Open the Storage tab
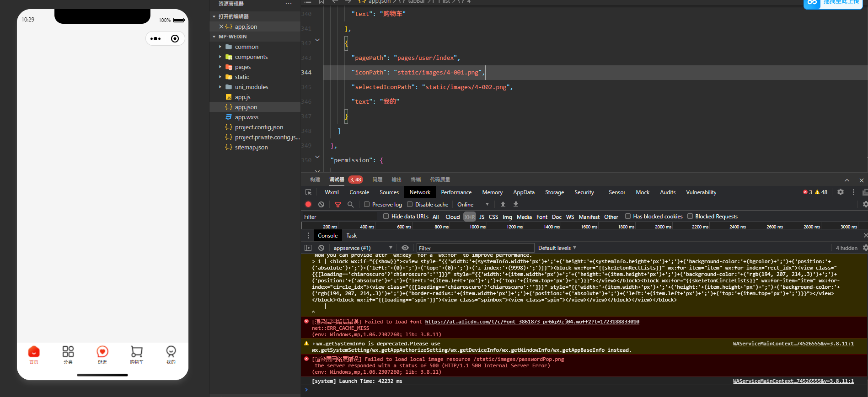The image size is (868, 397). (554, 192)
